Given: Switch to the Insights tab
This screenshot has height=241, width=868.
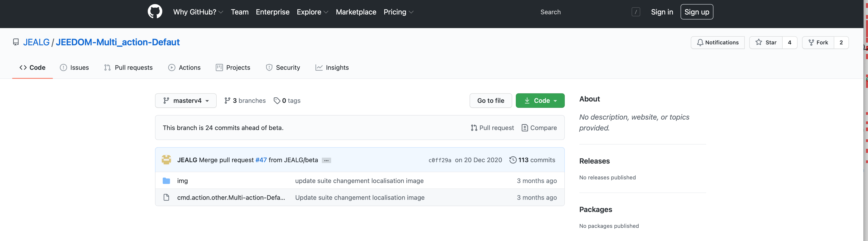Looking at the screenshot, I should click(x=332, y=68).
